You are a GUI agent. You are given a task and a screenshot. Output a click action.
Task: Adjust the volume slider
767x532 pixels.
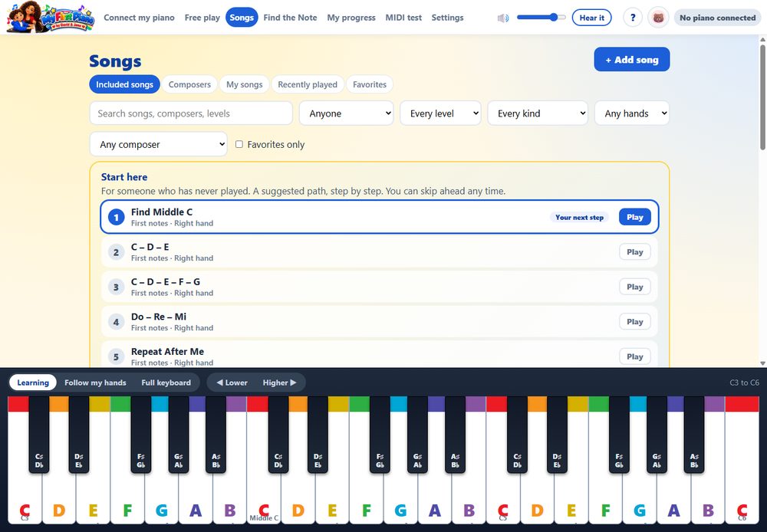[x=541, y=18]
